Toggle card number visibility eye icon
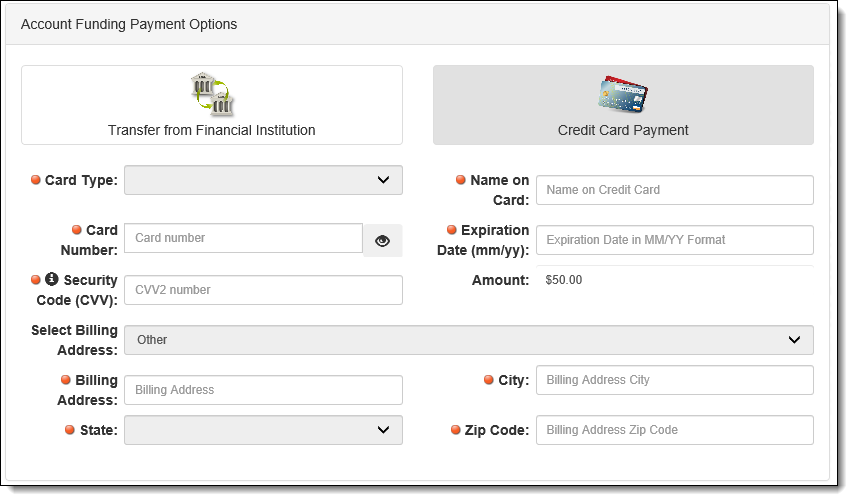Screen dimensions: 853x501 pos(382,240)
